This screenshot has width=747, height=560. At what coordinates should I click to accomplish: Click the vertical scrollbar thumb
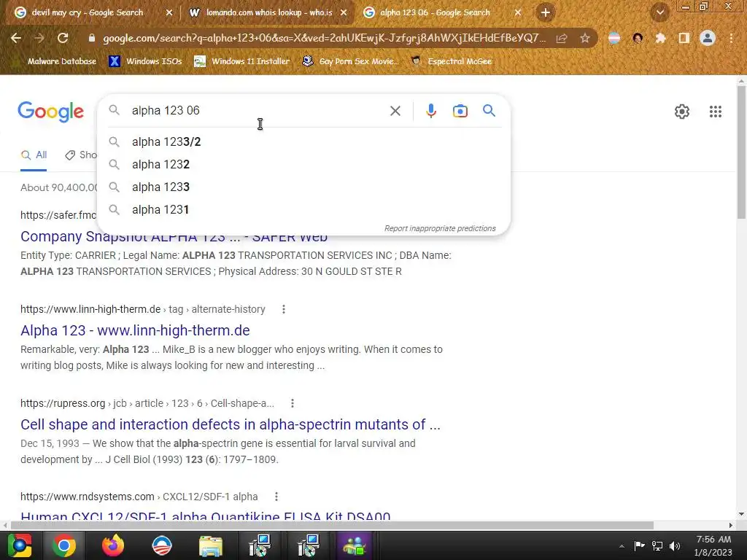[x=741, y=152]
